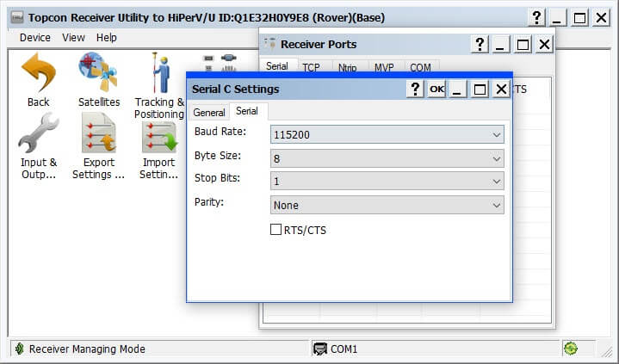Open Tracking & Positioning icon
Image resolution: width=619 pixels, height=364 pixels.
tap(159, 75)
